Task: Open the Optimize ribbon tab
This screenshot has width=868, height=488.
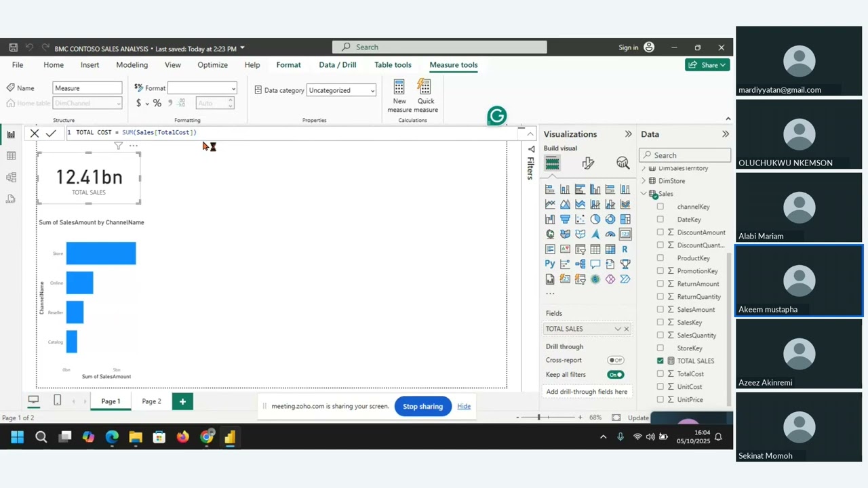Action: click(212, 65)
